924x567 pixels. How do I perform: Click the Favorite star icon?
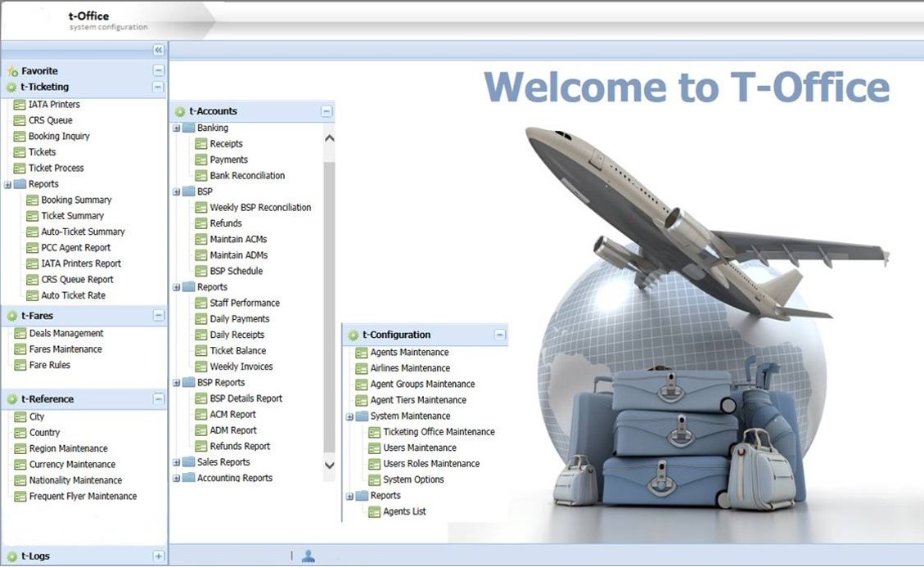point(12,71)
